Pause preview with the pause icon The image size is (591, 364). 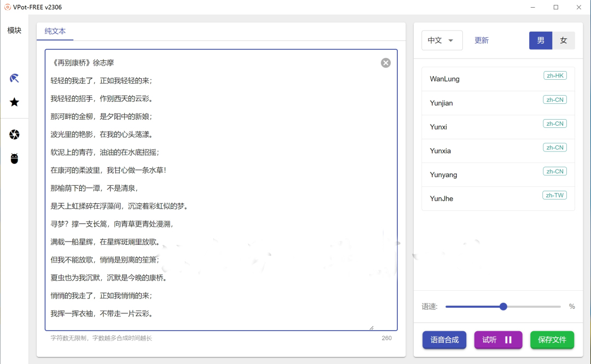click(508, 340)
